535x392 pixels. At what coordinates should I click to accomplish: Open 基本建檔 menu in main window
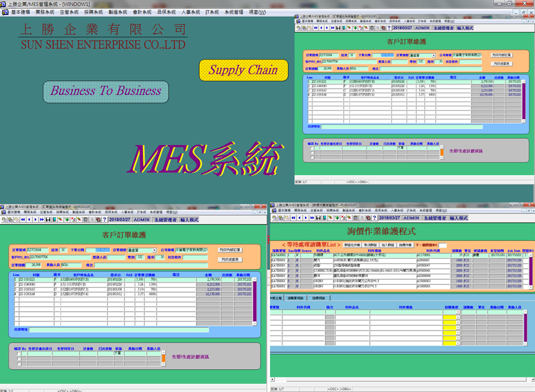coord(21,12)
